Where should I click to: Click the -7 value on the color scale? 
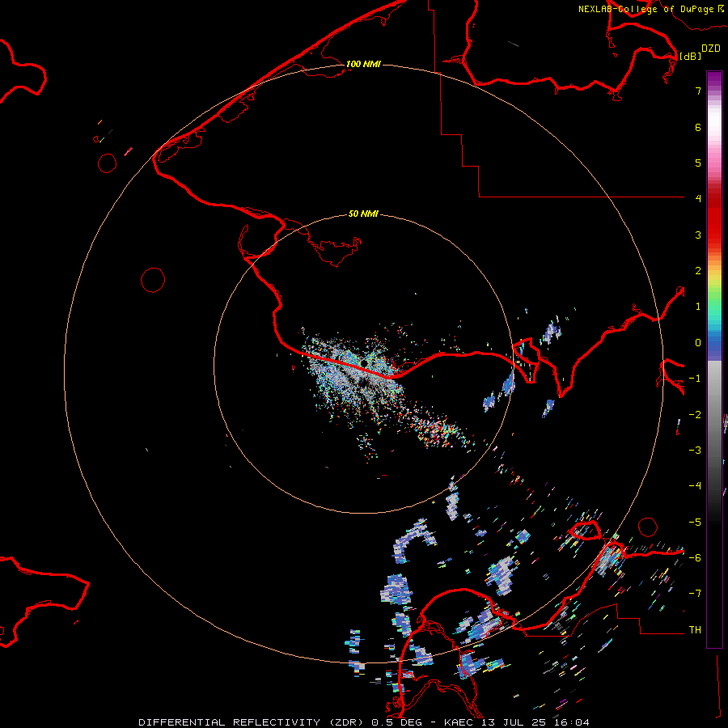tap(695, 594)
